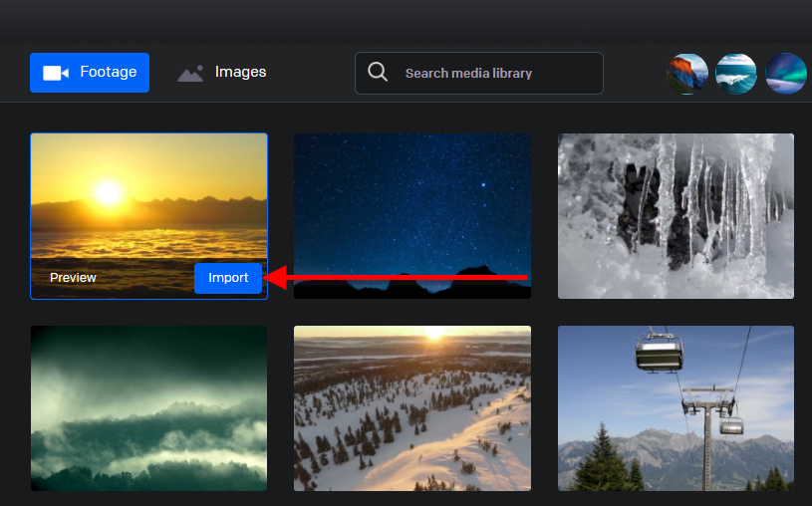Switch to the Footage tab
This screenshot has width=812, height=506.
pyautogui.click(x=90, y=73)
